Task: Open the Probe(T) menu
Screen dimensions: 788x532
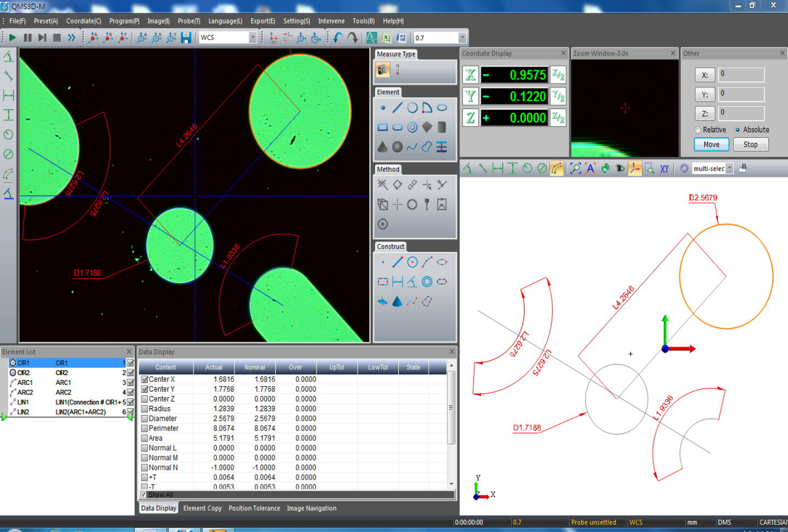Action: [x=189, y=21]
